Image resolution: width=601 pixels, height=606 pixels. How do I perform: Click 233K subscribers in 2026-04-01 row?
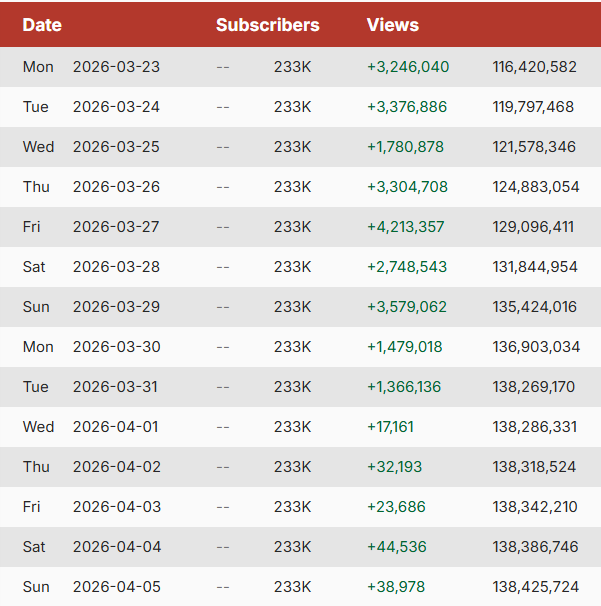(293, 427)
